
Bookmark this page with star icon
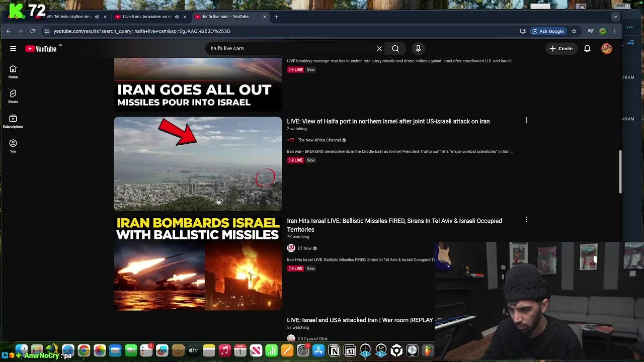point(574,31)
